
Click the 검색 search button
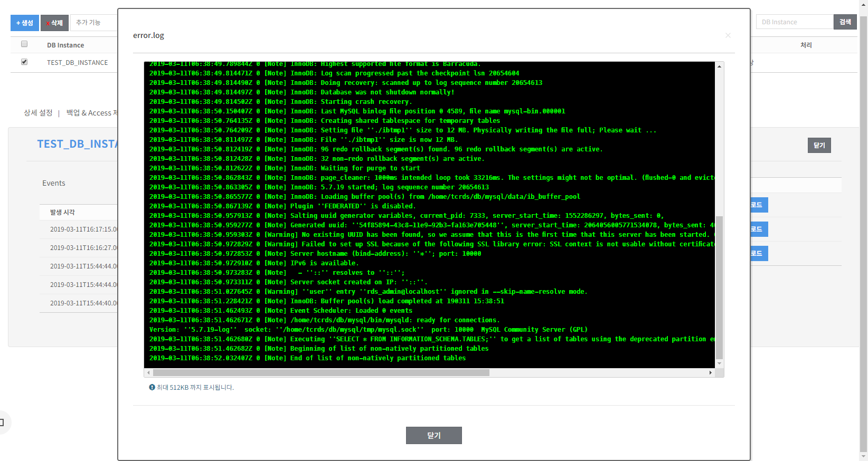[x=845, y=22]
